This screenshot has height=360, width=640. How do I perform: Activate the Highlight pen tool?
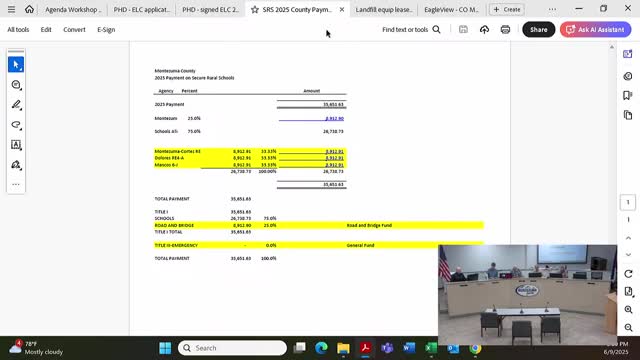[x=16, y=104]
